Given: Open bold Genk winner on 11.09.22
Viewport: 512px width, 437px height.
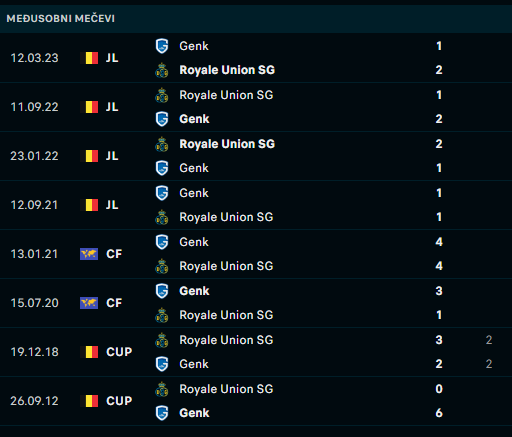Looking at the screenshot, I should [x=194, y=119].
